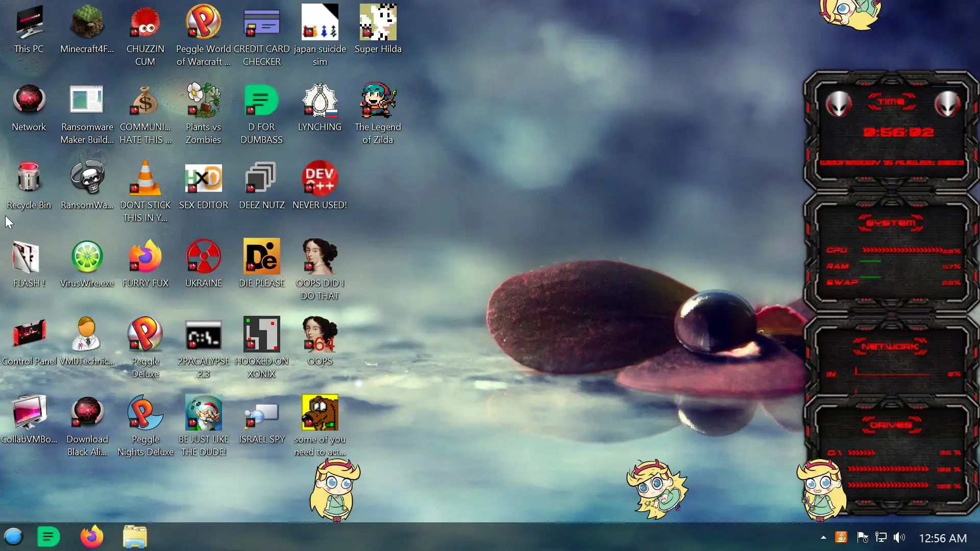Expand the hidden tray icons arrow
Screen dimensions: 980x551
pos(823,537)
